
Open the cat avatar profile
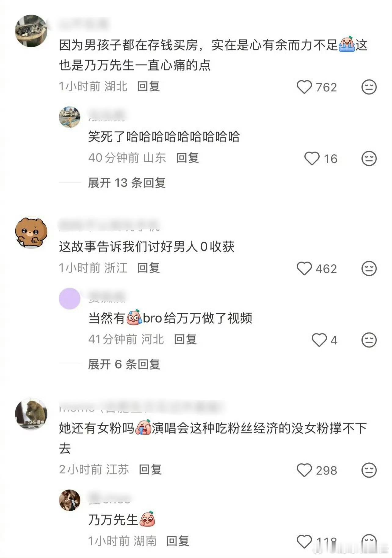[31, 31]
